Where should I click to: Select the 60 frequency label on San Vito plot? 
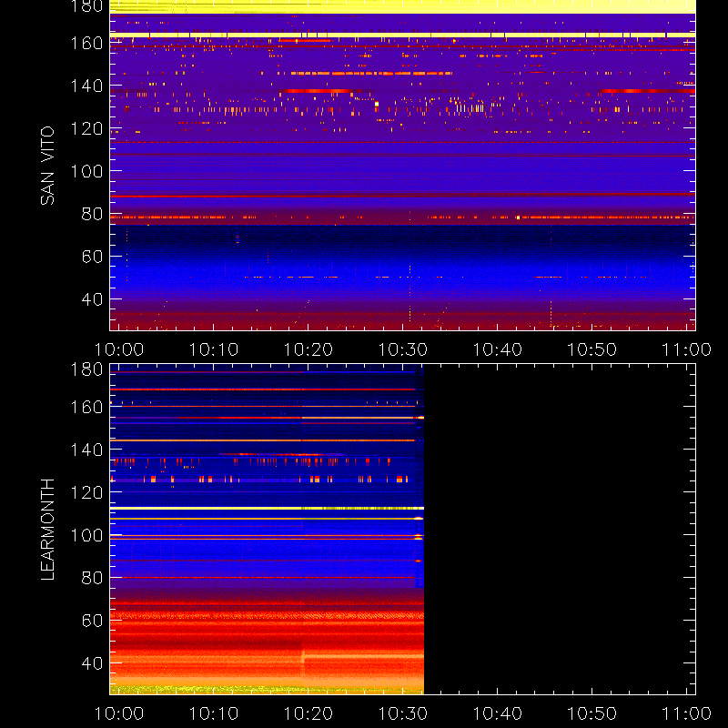pyautogui.click(x=92, y=257)
